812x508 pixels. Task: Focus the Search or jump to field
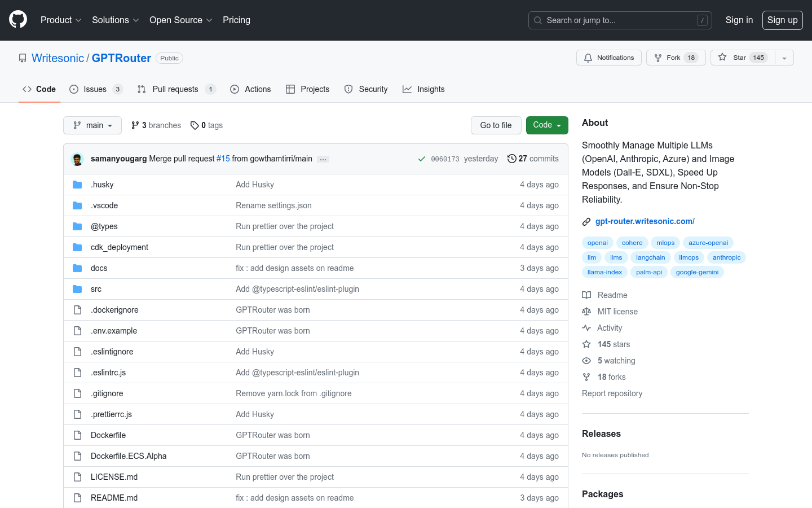coord(620,20)
